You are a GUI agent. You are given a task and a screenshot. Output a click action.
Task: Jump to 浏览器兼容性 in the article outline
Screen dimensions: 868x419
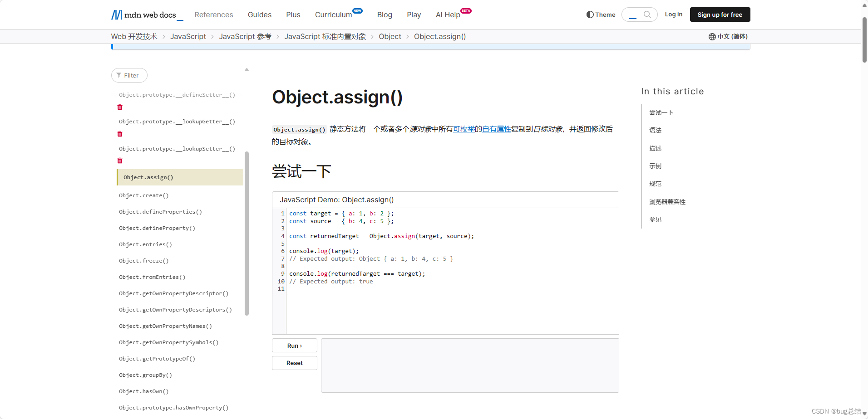point(667,201)
